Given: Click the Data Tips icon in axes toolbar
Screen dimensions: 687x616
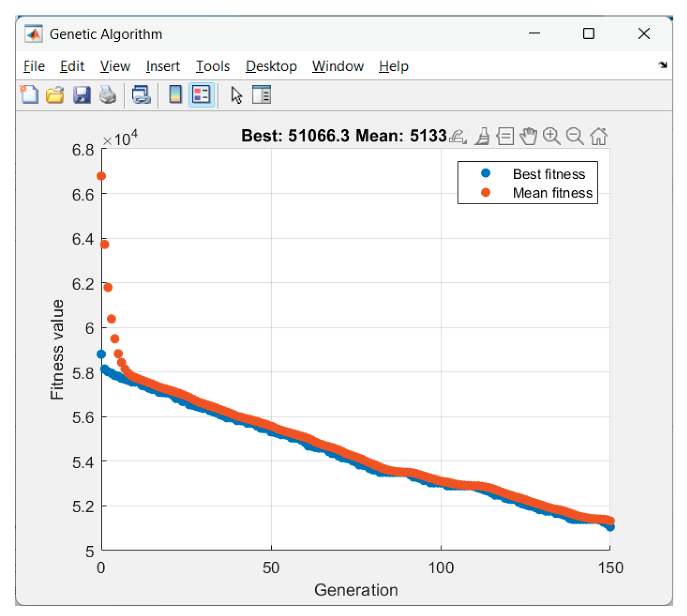Looking at the screenshot, I should click(x=505, y=136).
